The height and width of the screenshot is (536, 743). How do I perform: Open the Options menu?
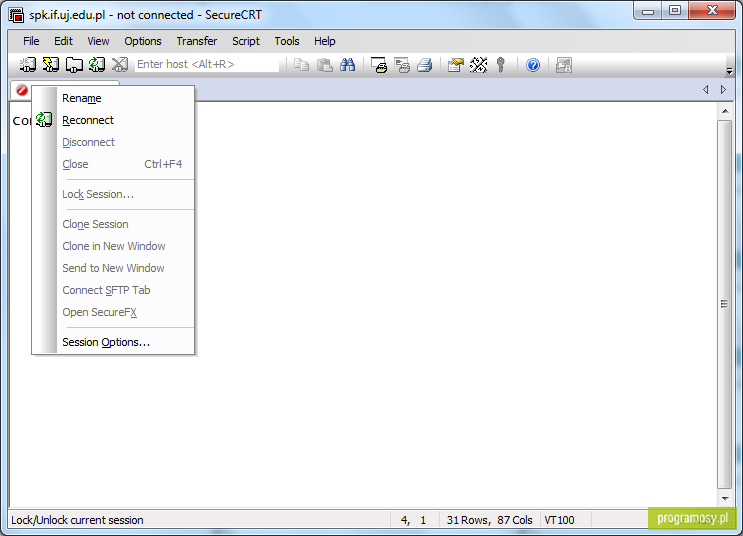click(143, 41)
